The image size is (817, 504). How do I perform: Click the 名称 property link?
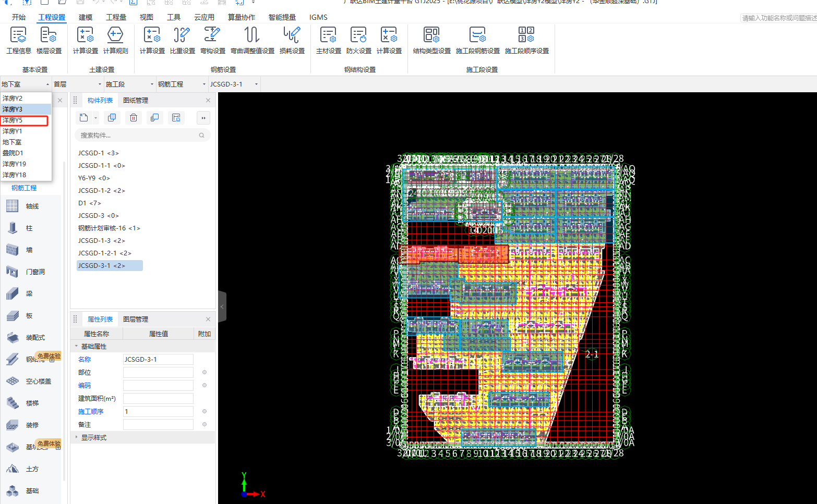click(x=85, y=359)
